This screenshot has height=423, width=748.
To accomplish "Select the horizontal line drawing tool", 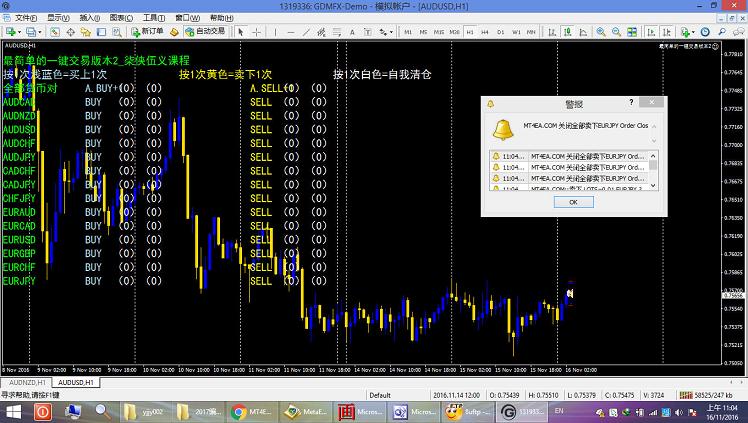I will (x=291, y=32).
